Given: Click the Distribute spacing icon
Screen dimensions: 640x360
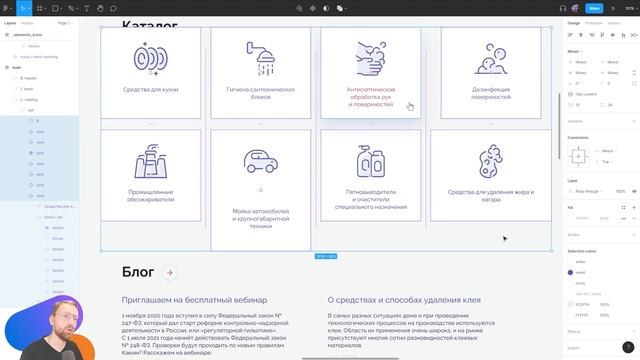Looking at the screenshot, I should click(634, 35).
